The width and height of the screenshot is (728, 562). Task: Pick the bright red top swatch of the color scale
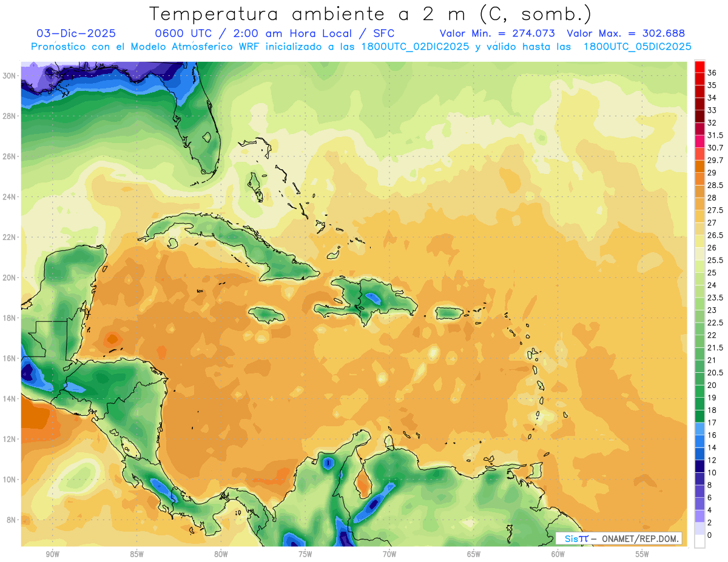tap(699, 67)
